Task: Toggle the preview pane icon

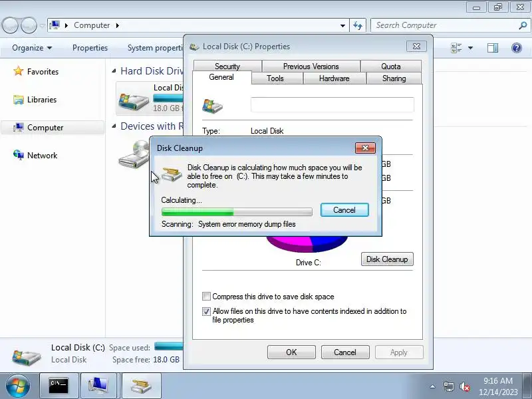Action: 493,48
